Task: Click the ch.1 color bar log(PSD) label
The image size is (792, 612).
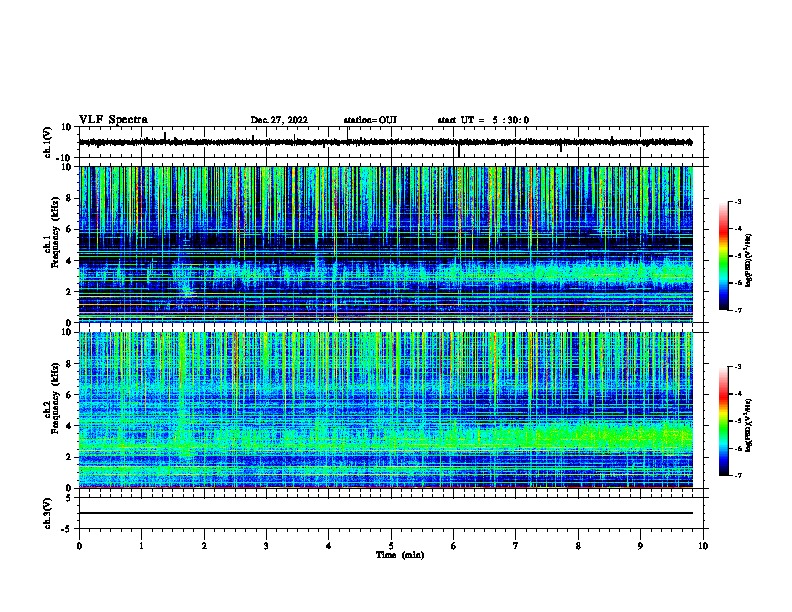Action: click(748, 260)
